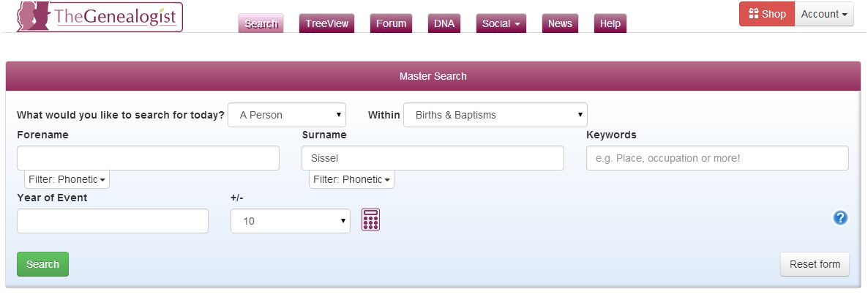
Task: Click into the Year of Event field
Action: pyautogui.click(x=113, y=221)
